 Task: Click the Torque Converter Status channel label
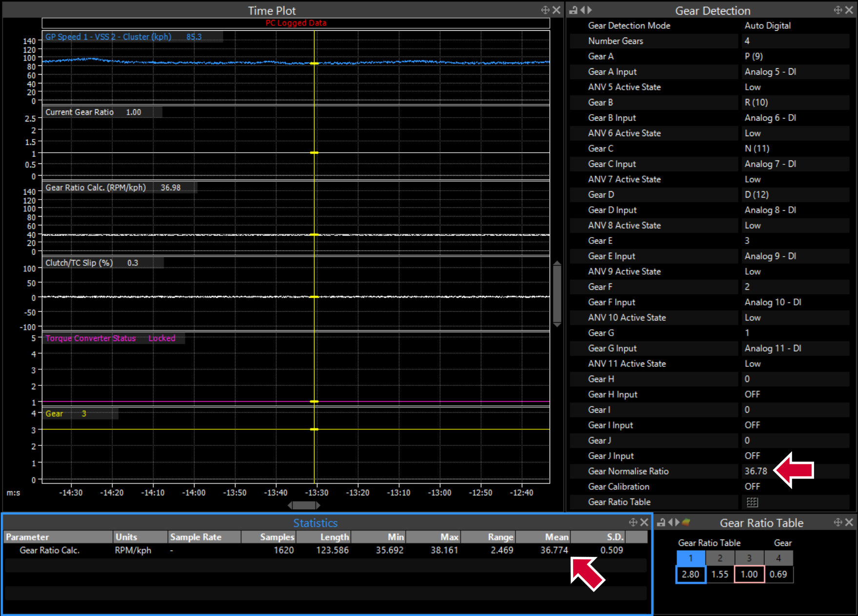(91, 338)
